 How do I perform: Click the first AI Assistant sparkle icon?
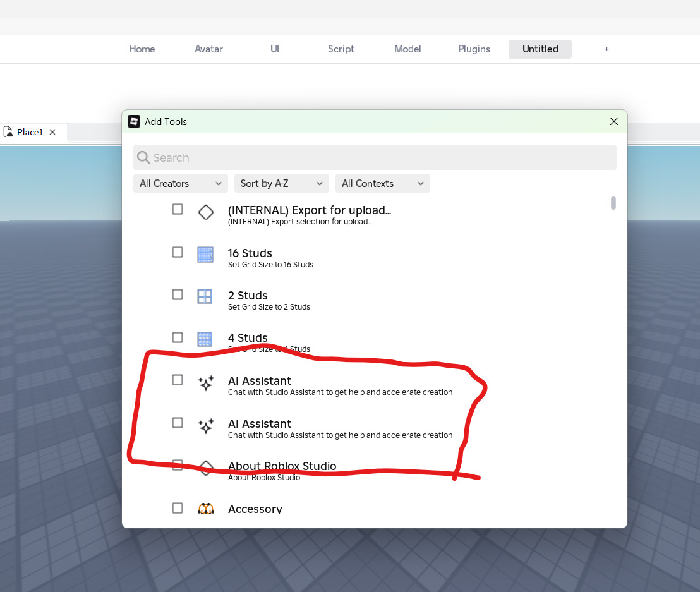[x=206, y=383]
